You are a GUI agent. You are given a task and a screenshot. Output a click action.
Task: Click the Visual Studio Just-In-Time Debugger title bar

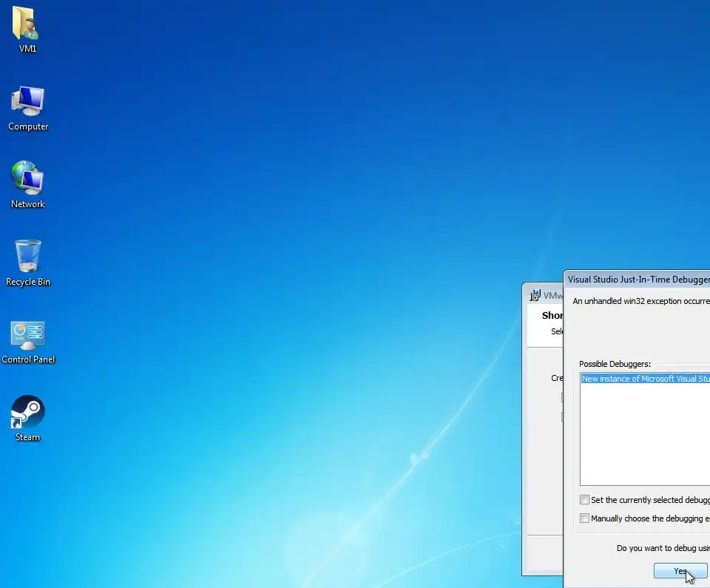coord(638,280)
